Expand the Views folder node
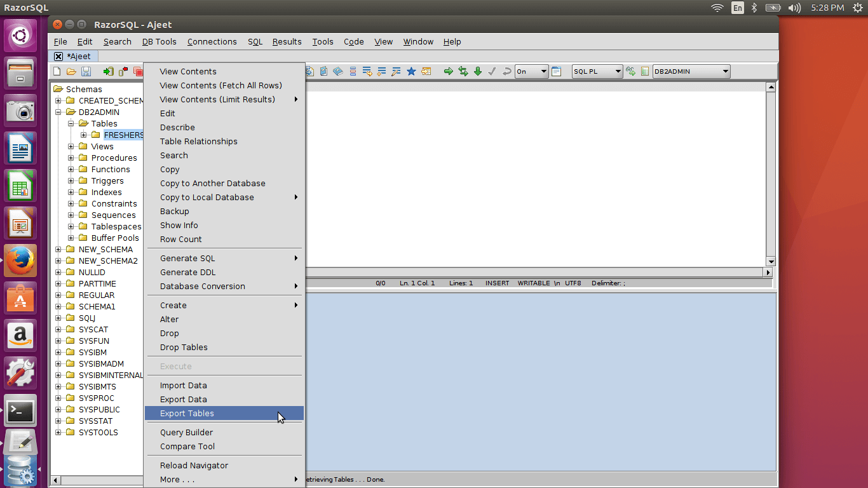This screenshot has height=488, width=868. (71, 146)
